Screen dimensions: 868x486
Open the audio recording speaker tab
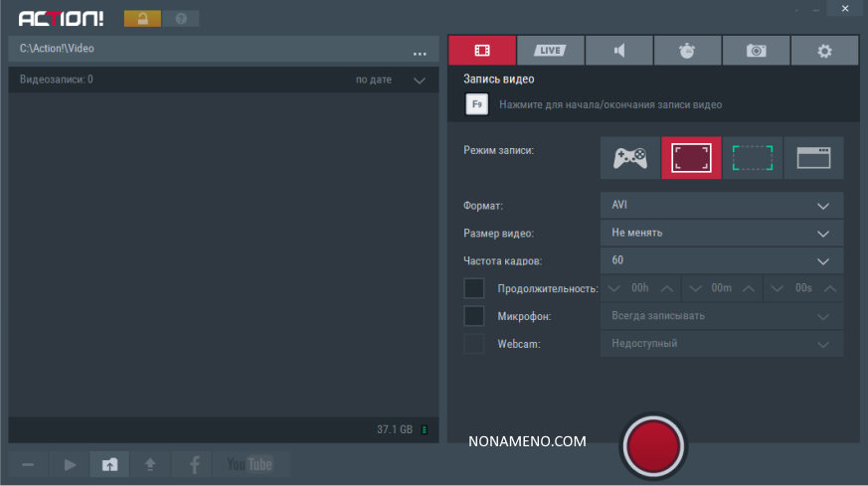618,51
